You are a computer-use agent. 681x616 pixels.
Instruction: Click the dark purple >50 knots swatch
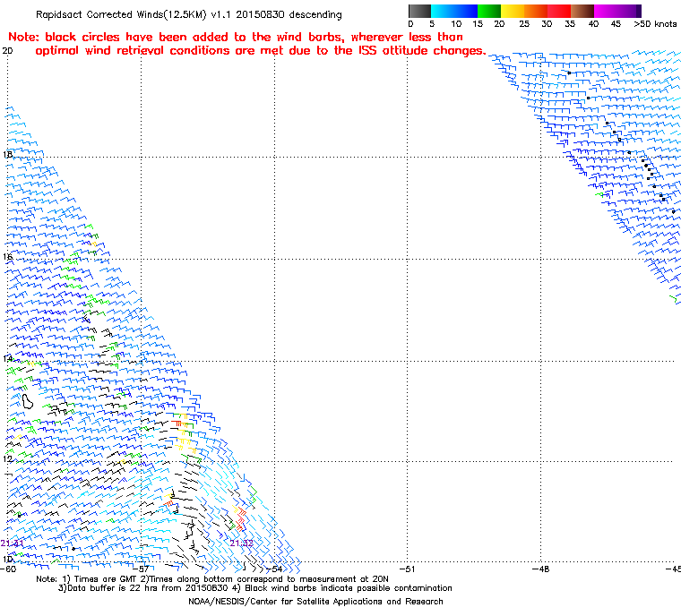[x=638, y=11]
